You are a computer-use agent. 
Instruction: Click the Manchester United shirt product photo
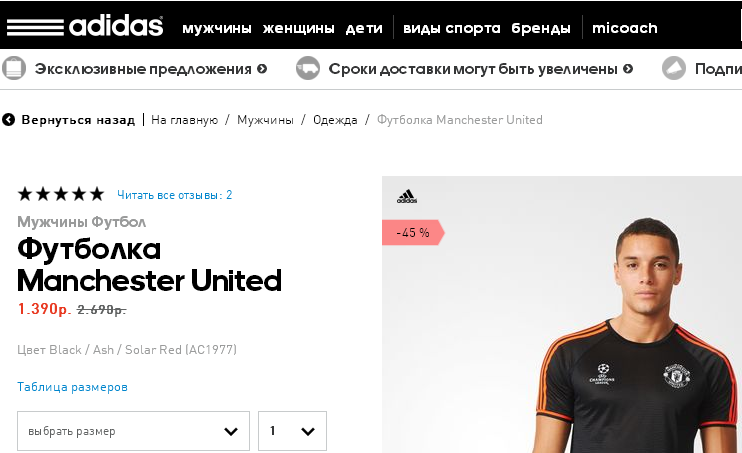coord(562,314)
